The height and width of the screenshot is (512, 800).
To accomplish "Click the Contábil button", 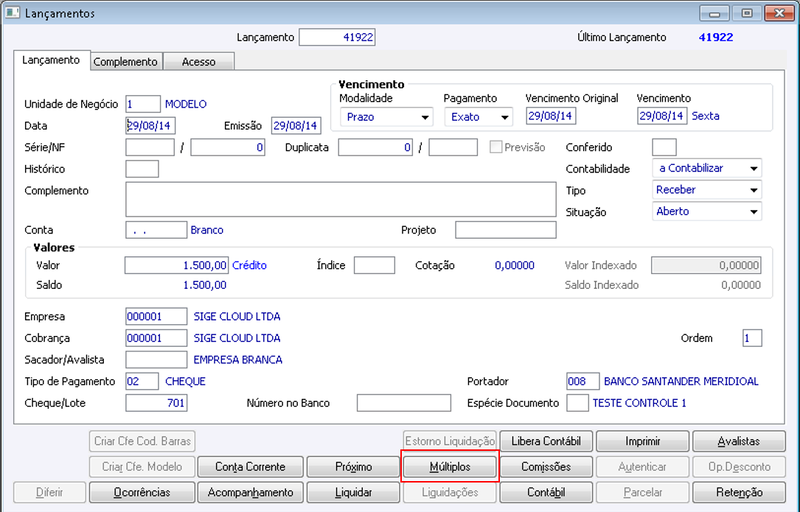I will coord(546,492).
